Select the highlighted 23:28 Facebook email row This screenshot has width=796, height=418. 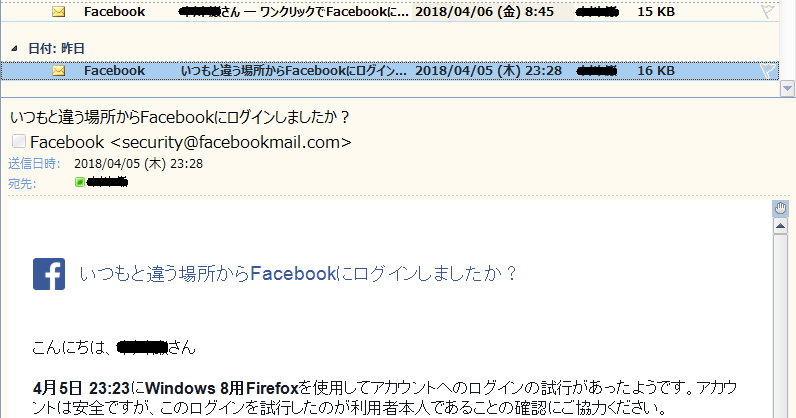tap(390, 71)
